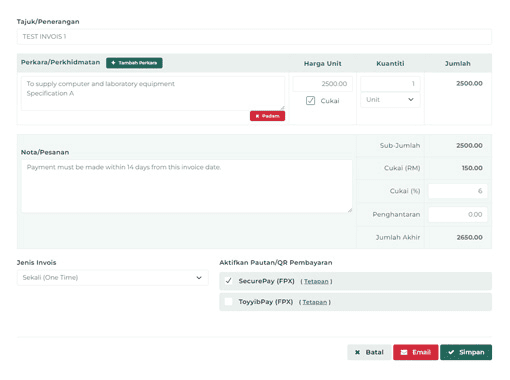Screen dimensions: 510x380
Task: Open the Jenis Invois dropdown
Action: pyautogui.click(x=113, y=278)
